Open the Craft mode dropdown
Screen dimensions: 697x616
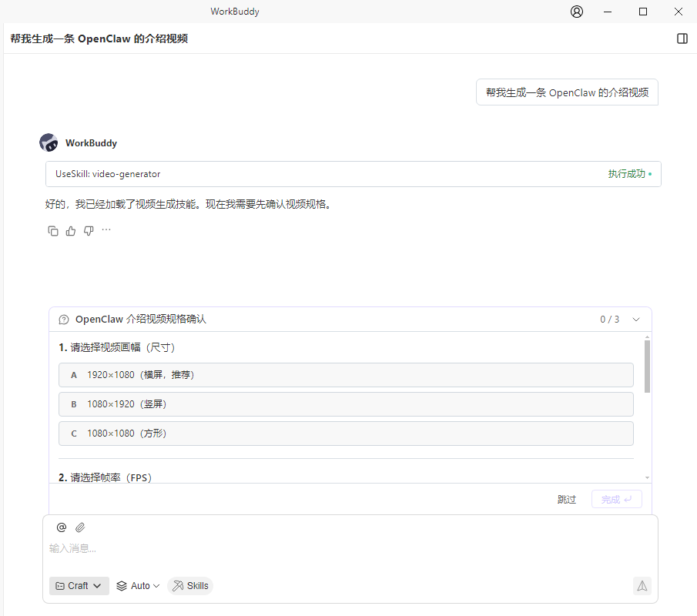79,586
